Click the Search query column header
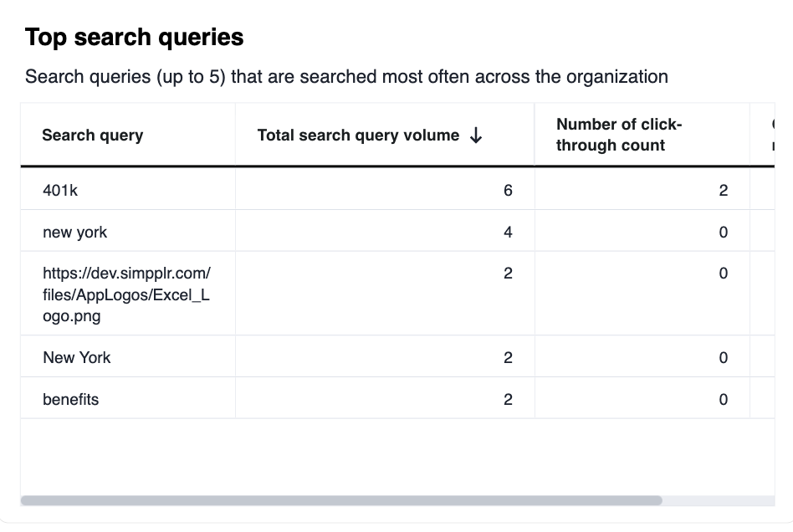This screenshot has height=532, width=793. click(93, 136)
